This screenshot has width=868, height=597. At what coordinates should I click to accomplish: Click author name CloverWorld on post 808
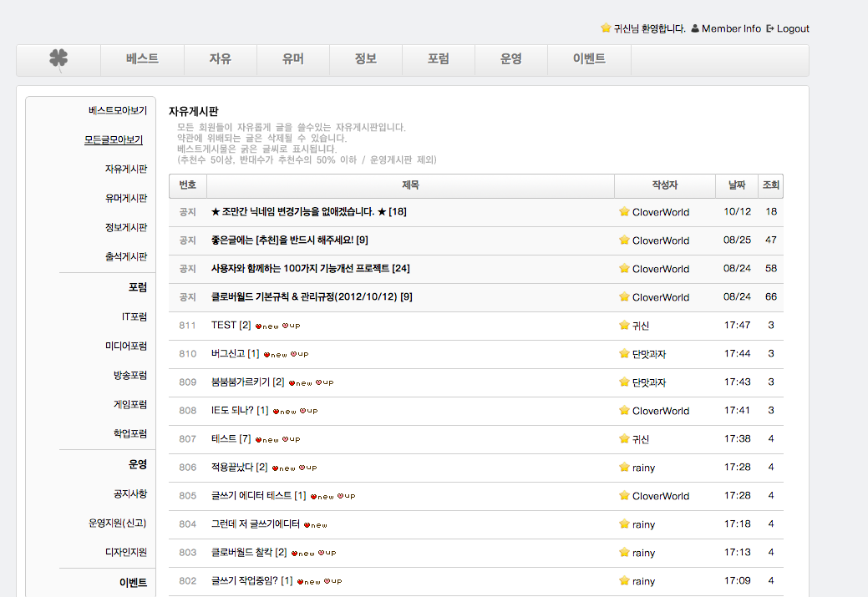pos(660,411)
